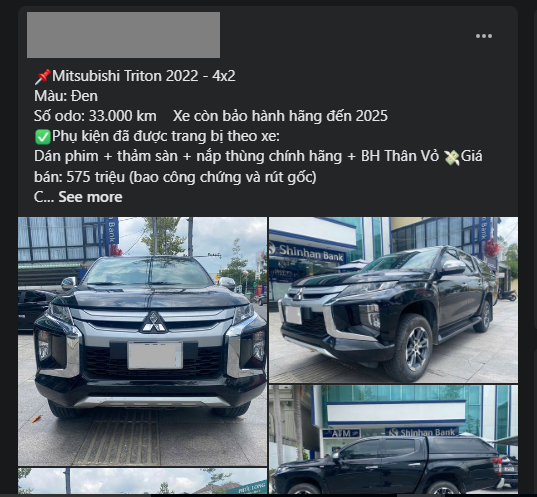Image resolution: width=537 pixels, height=497 pixels.
Task: Click the Mitsubishi Triton 2022 - 4x2 title text
Action: click(x=144, y=76)
